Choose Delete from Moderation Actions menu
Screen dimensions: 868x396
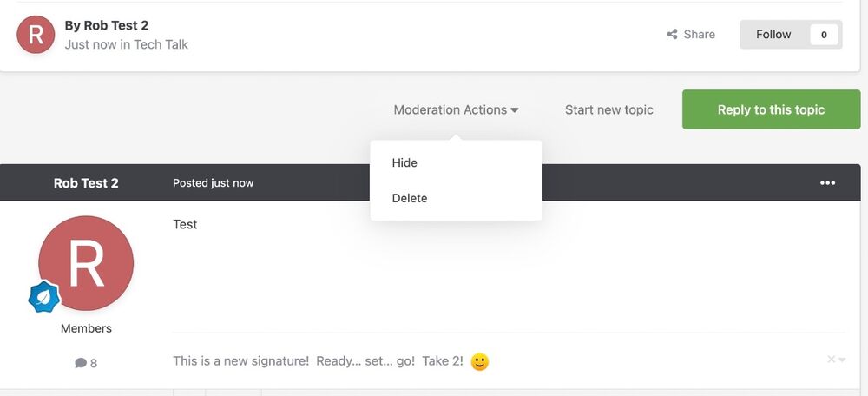[410, 198]
